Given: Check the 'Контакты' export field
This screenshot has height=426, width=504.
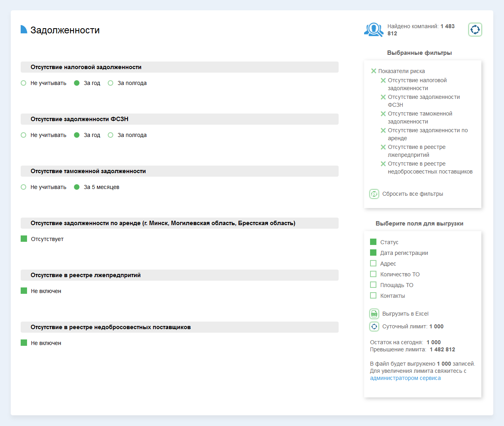Looking at the screenshot, I should (373, 295).
